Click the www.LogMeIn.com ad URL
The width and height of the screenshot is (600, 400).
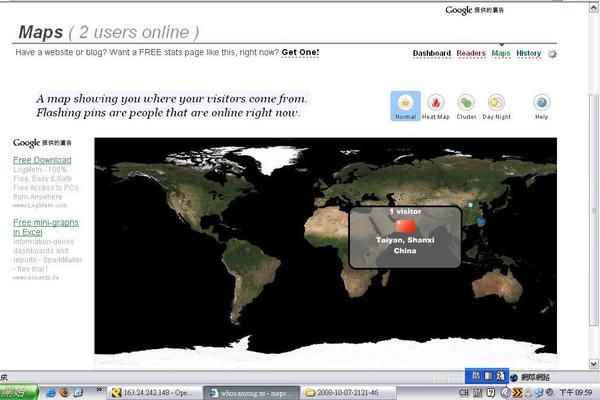pyautogui.click(x=40, y=206)
